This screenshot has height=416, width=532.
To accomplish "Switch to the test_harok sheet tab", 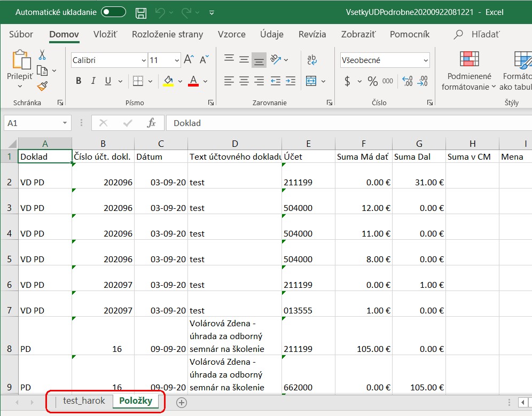I will pos(84,401).
